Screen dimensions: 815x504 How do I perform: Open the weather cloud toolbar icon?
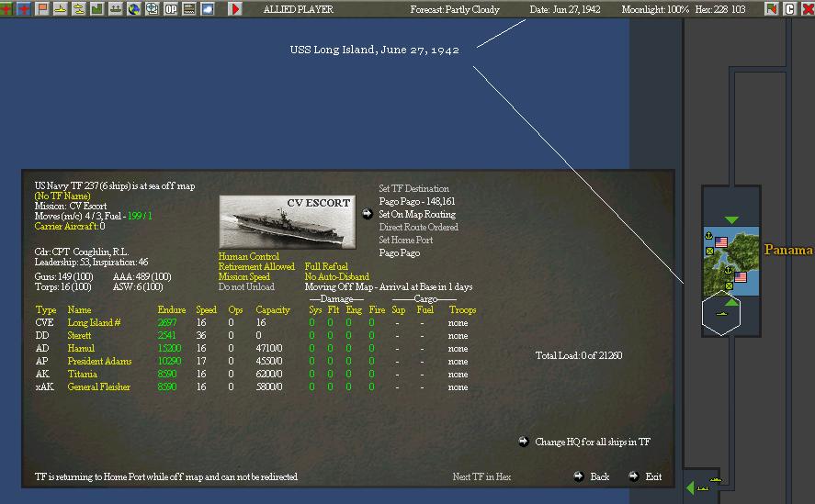coord(208,8)
